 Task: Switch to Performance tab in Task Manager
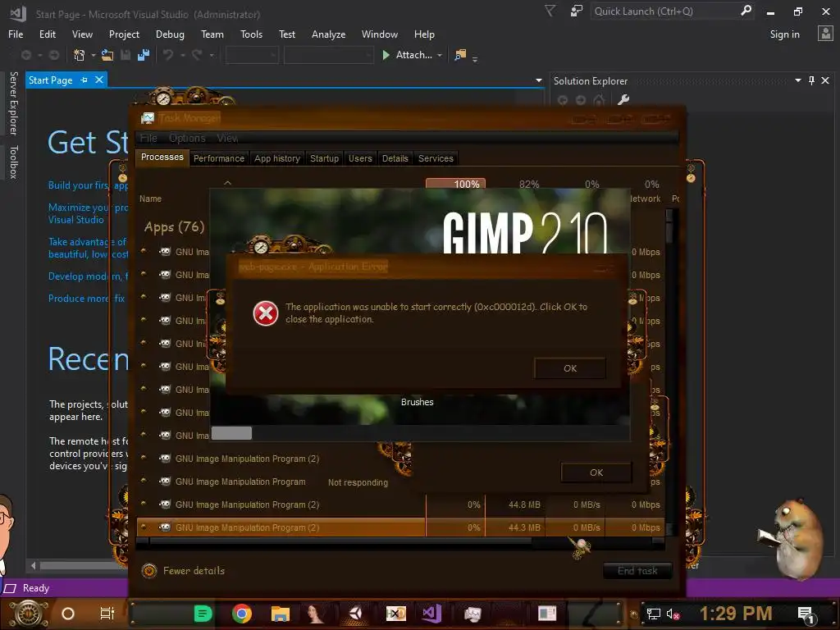[218, 158]
